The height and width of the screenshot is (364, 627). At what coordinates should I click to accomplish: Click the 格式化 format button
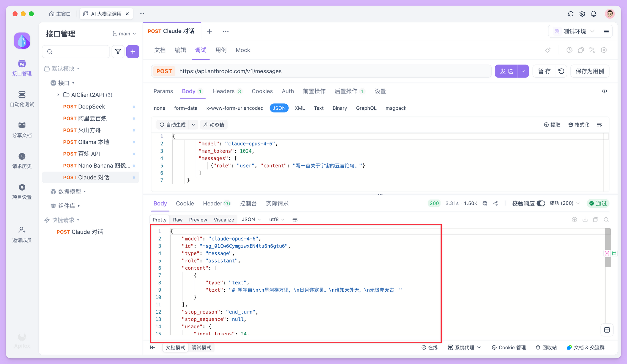579,125
